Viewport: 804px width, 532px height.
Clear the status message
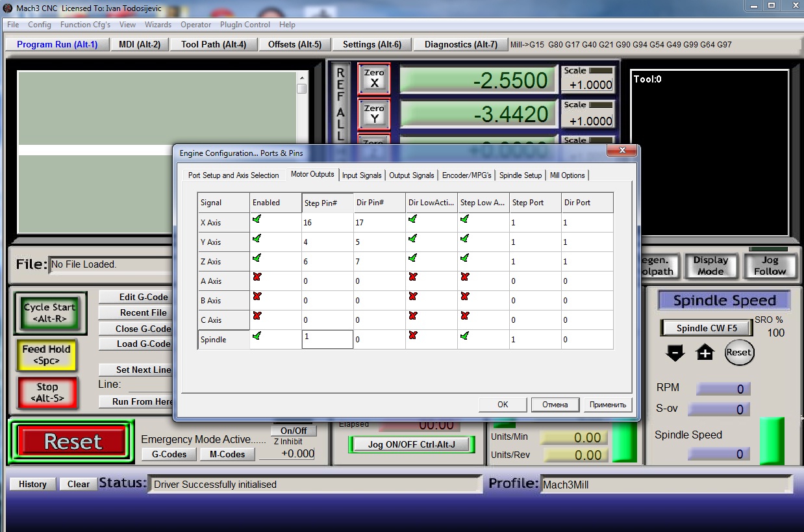click(79, 484)
